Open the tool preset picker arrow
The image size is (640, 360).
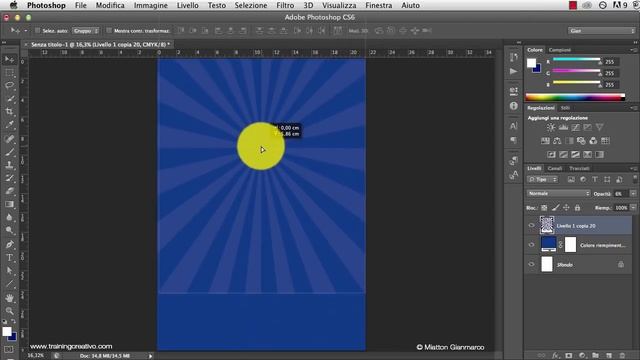click(x=26, y=31)
